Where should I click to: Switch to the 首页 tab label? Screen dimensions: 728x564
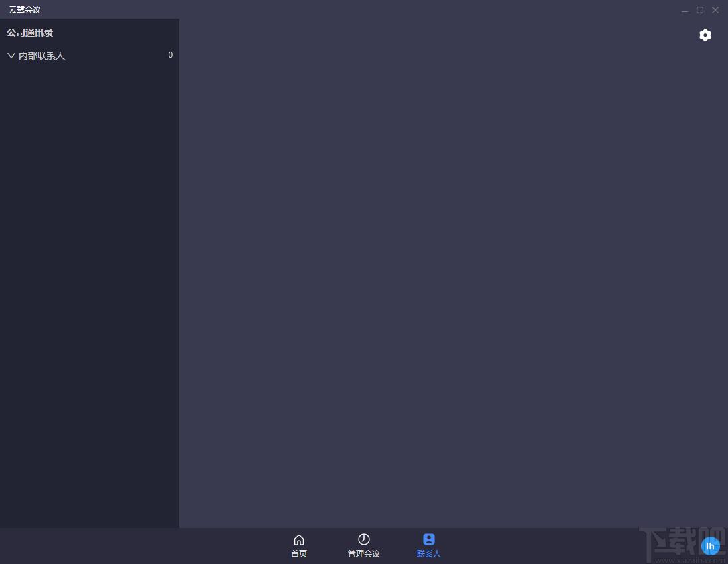[299, 554]
